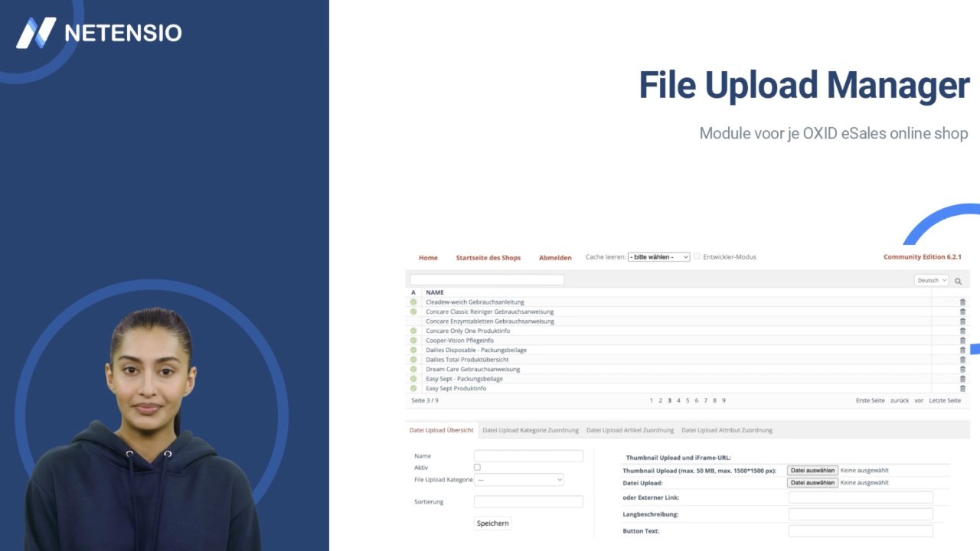Click the magnifier search icon
Viewport: 980px width, 551px height.
[958, 281]
